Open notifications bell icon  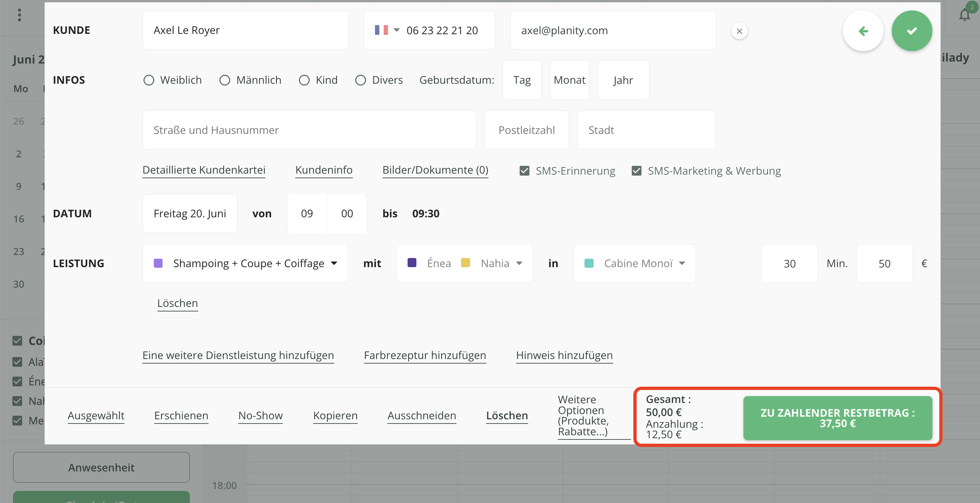pyautogui.click(x=964, y=15)
